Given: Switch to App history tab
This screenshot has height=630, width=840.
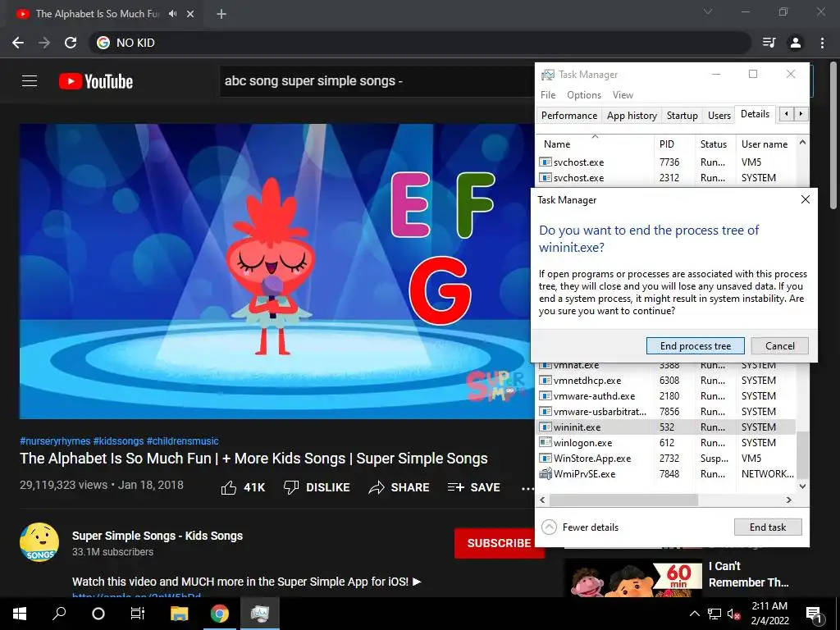Looking at the screenshot, I should point(632,116).
